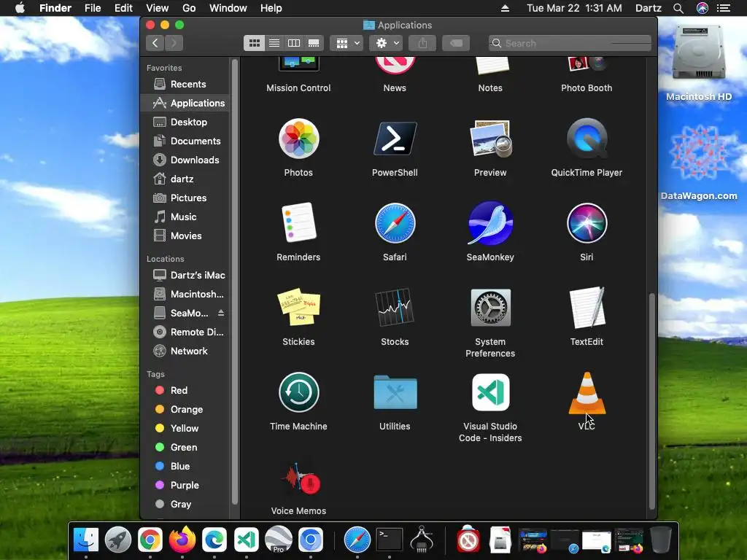Open the Photos app icon

coord(298,139)
